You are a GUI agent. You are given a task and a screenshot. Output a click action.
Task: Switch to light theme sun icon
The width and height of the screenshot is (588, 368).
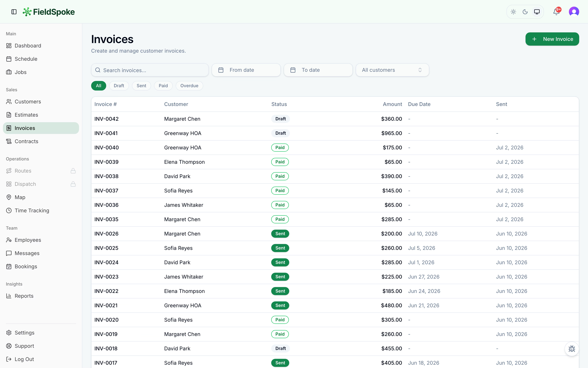tap(513, 12)
